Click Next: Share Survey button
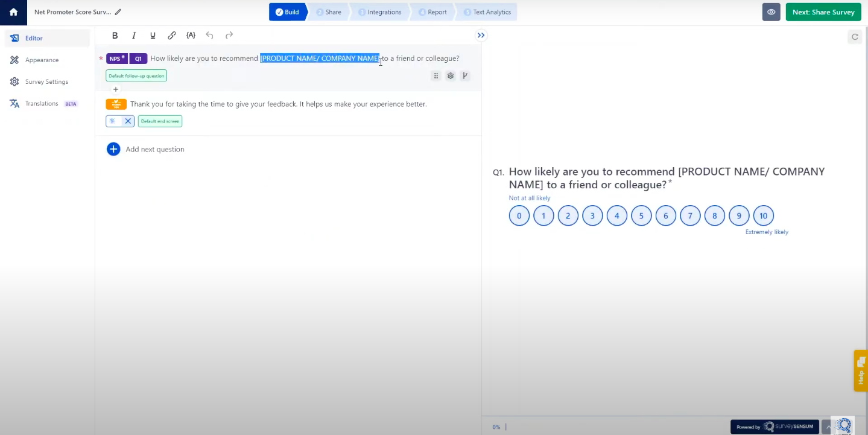This screenshot has height=435, width=868. click(823, 12)
